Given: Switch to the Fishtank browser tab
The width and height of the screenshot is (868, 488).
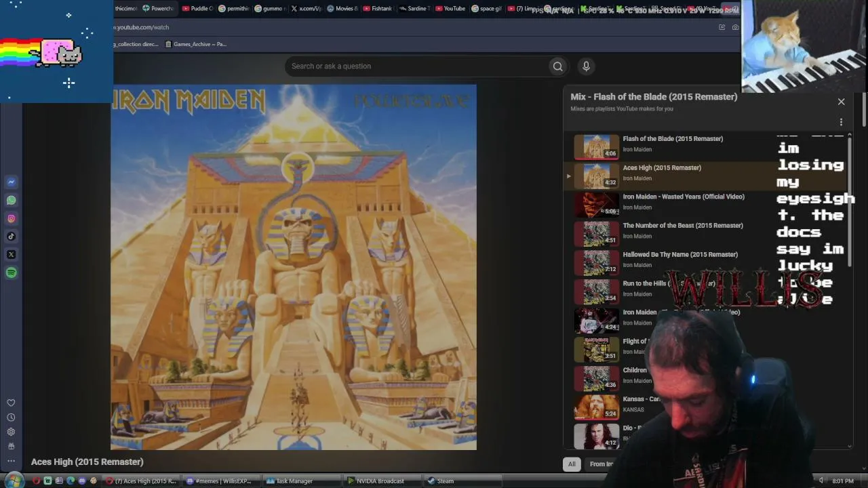Looking at the screenshot, I should point(378,9).
